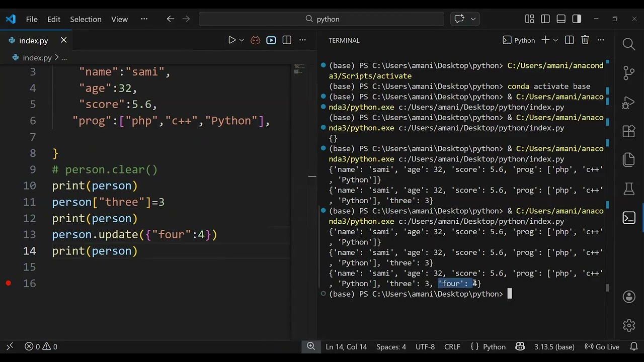Screen dimensions: 644x362
Task: Open the new terminal launch-profile dropdown
Action: click(x=555, y=40)
